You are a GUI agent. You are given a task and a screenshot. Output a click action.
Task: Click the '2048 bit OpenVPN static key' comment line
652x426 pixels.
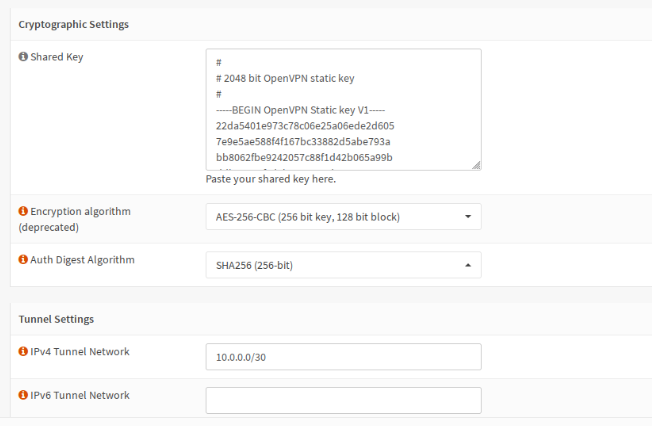click(285, 79)
